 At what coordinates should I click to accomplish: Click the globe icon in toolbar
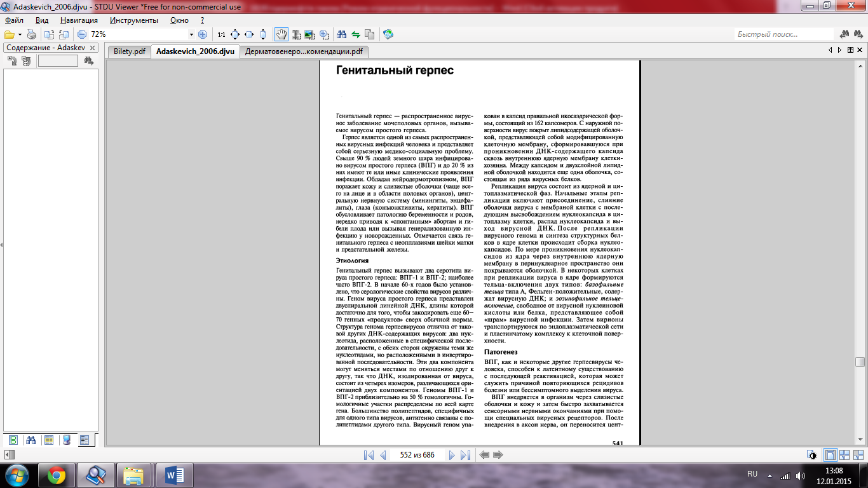coord(388,34)
